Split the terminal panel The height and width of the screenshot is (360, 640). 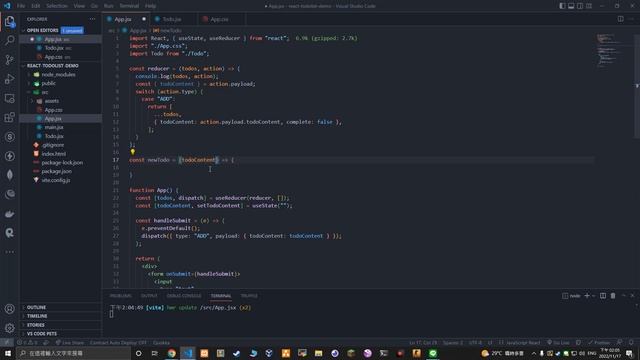603,296
